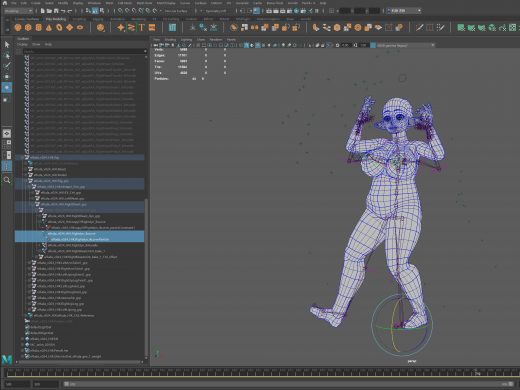Screen dimensions: 520x390
Task: Create a polygon disc from the shelf
Action: [80, 28]
